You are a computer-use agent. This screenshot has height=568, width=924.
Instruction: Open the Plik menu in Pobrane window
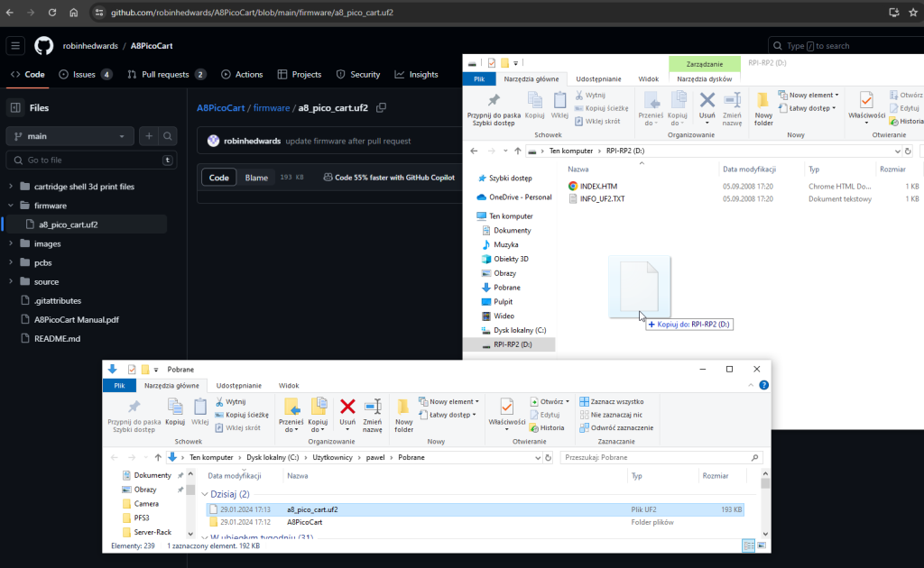(x=120, y=386)
